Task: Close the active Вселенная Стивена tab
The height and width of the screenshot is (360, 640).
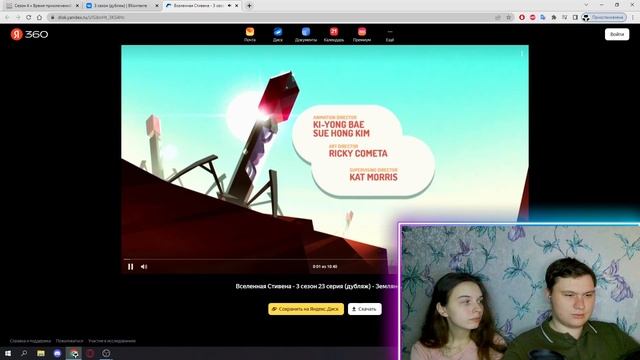Action: (236, 6)
